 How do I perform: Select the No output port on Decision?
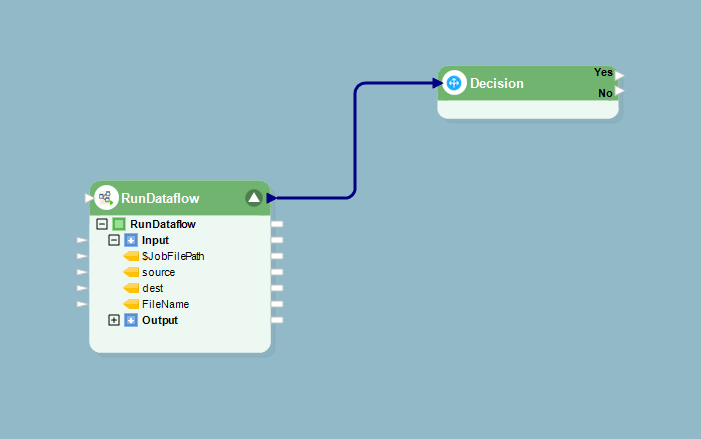tap(620, 92)
